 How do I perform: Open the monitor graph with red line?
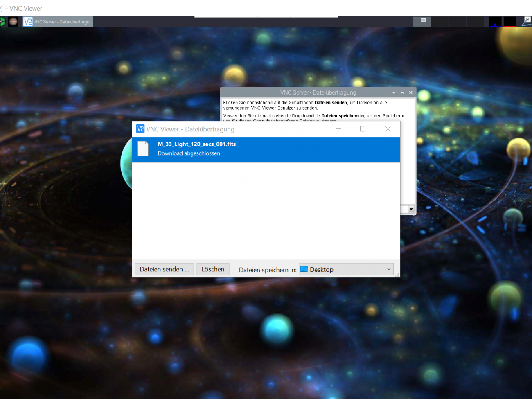pyautogui.click(x=510, y=22)
